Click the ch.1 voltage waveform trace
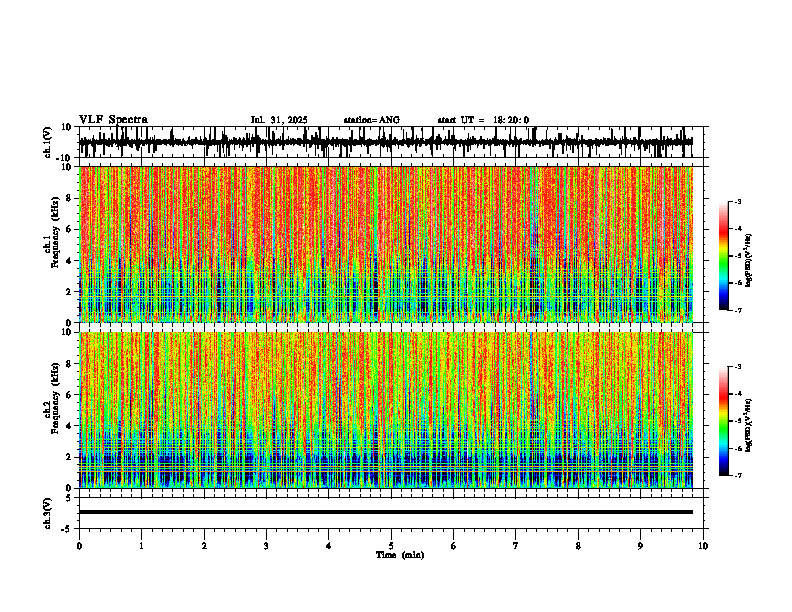 [x=385, y=142]
